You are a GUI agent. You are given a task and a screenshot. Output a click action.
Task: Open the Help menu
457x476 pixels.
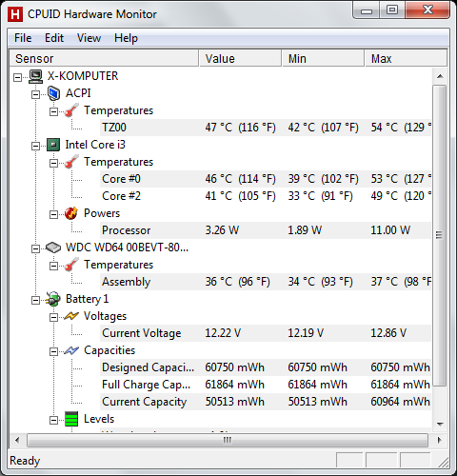(126, 38)
